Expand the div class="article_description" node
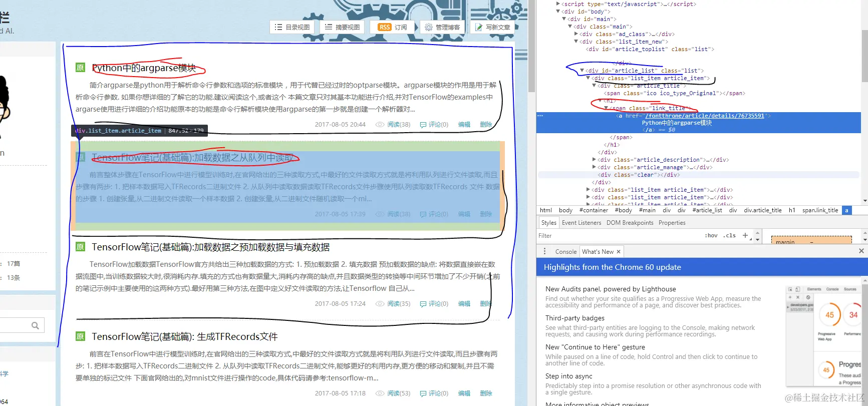 click(594, 160)
